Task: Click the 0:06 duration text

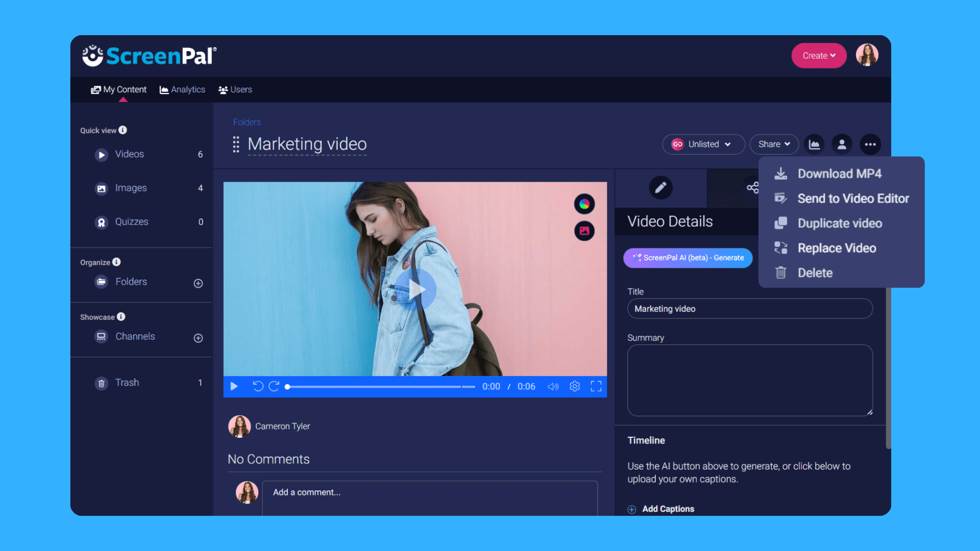Action: coord(526,387)
